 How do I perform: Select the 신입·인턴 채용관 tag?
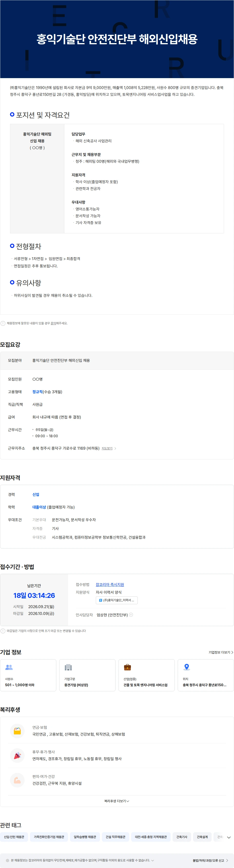point(14,837)
